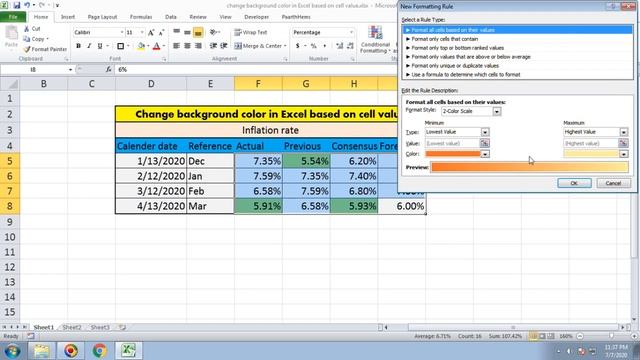Open the Minimum orange color dropdown
Viewport: 640px width, 360px height.
pos(485,154)
